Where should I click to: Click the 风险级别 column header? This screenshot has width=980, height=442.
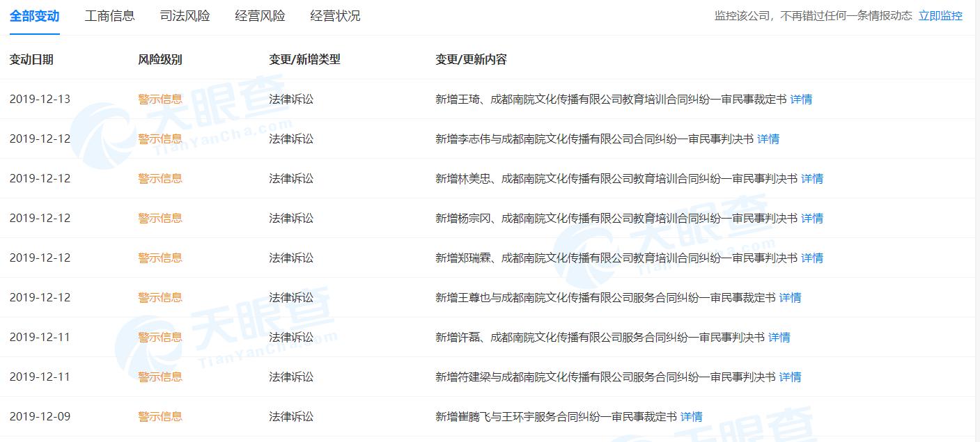pyautogui.click(x=160, y=60)
